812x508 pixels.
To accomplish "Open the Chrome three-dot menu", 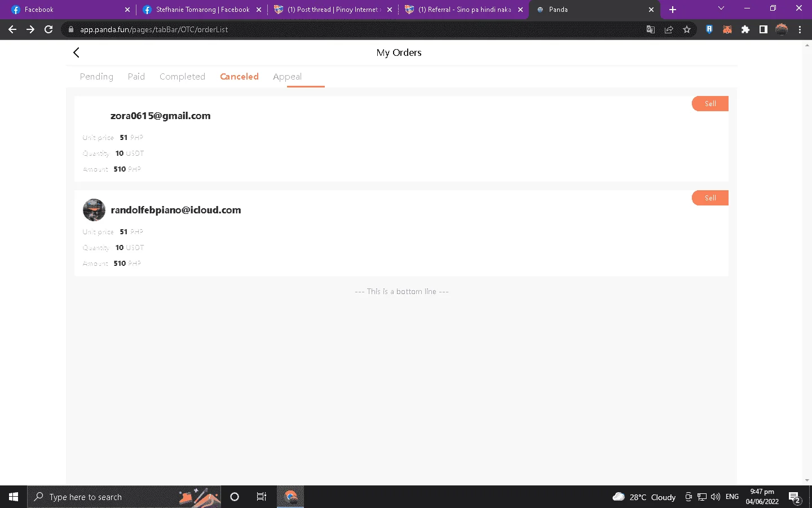I will [x=800, y=29].
